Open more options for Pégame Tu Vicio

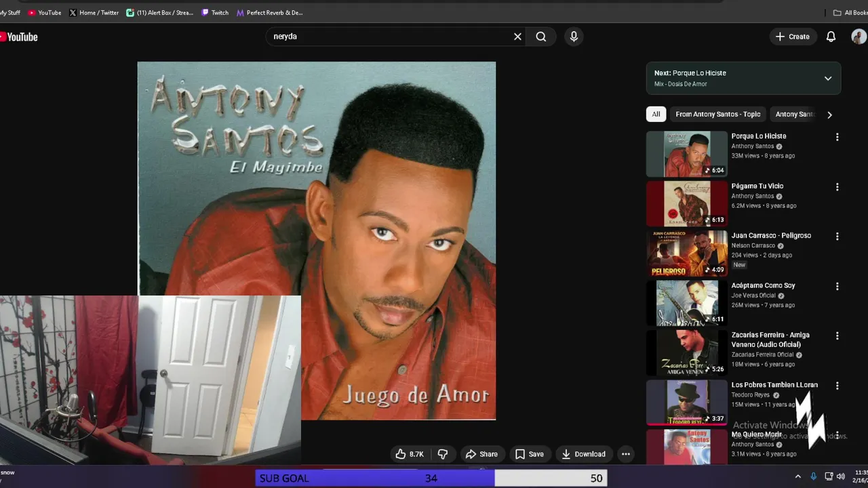(837, 187)
